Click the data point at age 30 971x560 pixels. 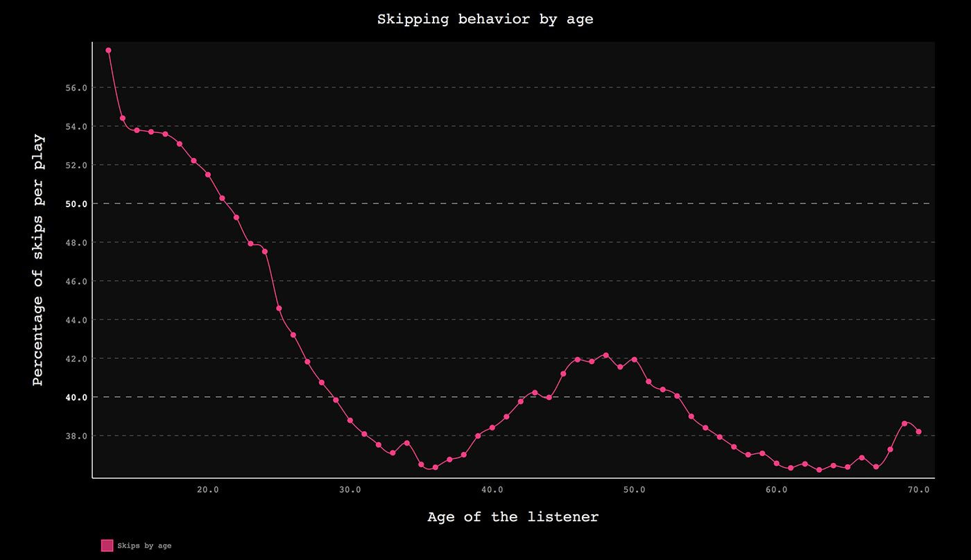point(350,421)
